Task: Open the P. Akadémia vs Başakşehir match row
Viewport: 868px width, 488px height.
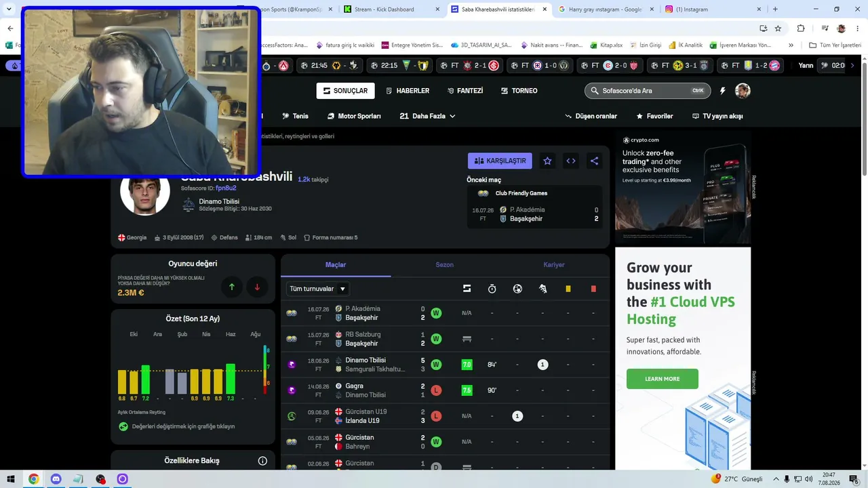Action: point(445,313)
